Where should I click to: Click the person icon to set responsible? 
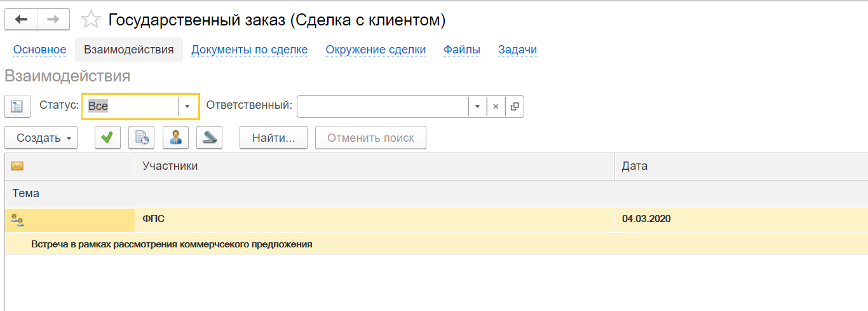click(x=176, y=137)
